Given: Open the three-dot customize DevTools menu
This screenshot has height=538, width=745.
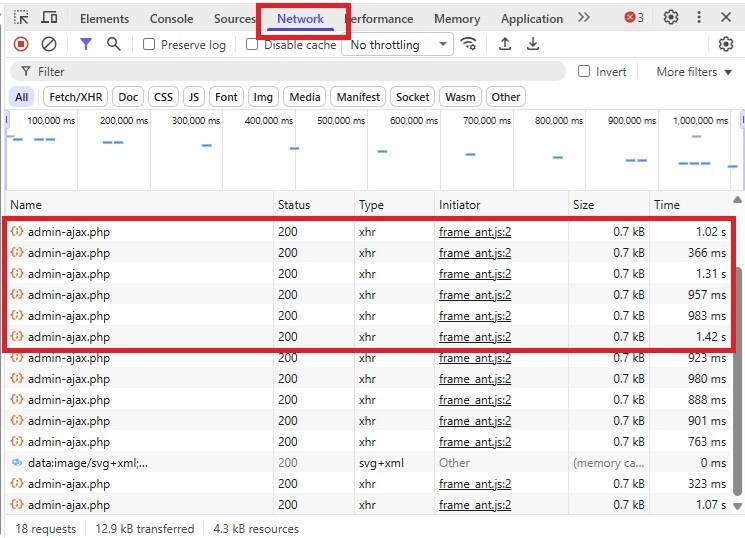Looking at the screenshot, I should (x=698, y=18).
